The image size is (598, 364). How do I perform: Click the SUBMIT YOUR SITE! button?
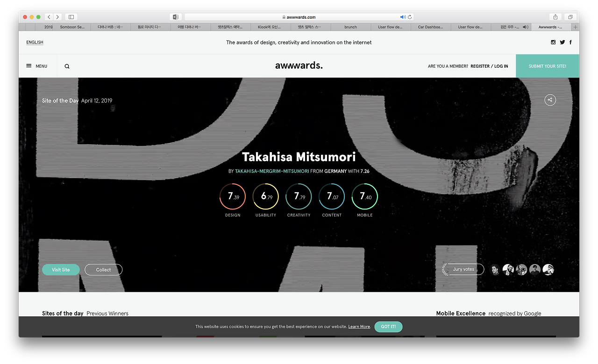click(548, 66)
